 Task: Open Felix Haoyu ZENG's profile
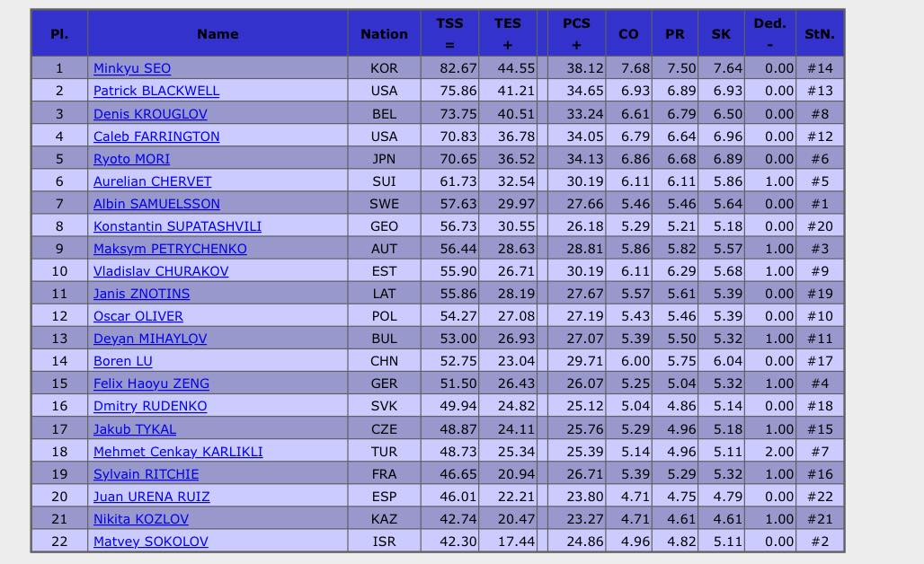point(151,383)
